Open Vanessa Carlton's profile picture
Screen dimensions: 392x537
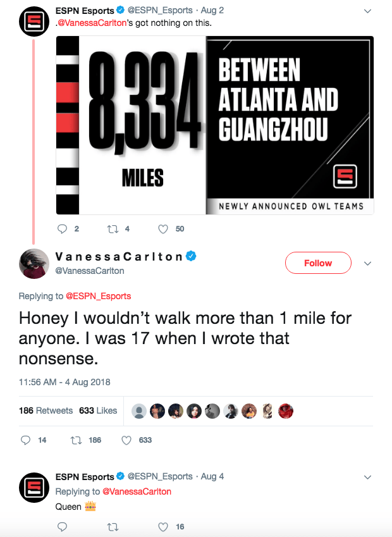[x=34, y=263]
